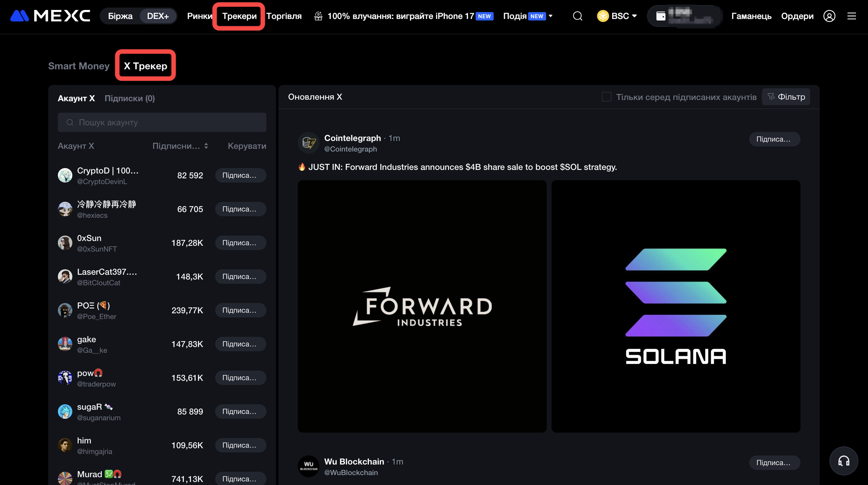
Task: Open the search magnifier icon in header
Action: pos(577,16)
